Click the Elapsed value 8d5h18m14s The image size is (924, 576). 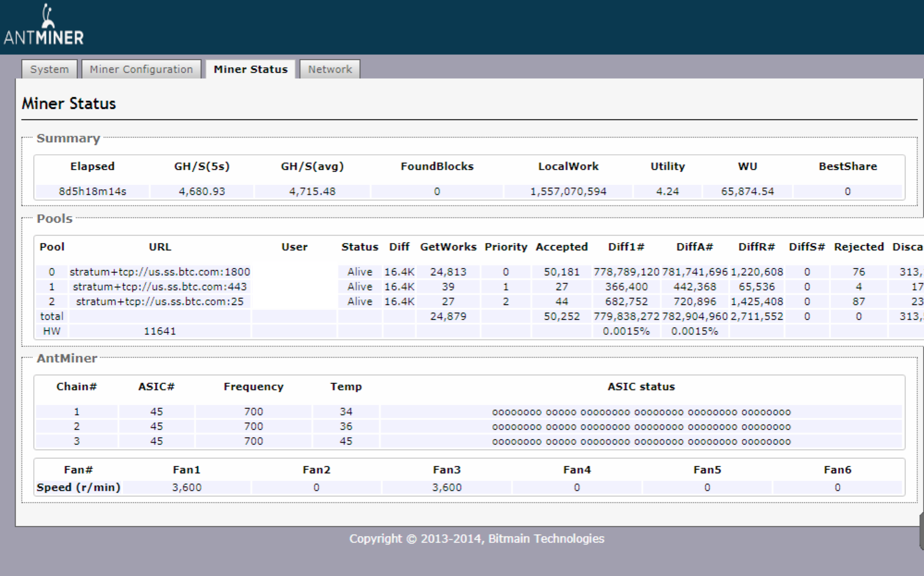click(93, 191)
